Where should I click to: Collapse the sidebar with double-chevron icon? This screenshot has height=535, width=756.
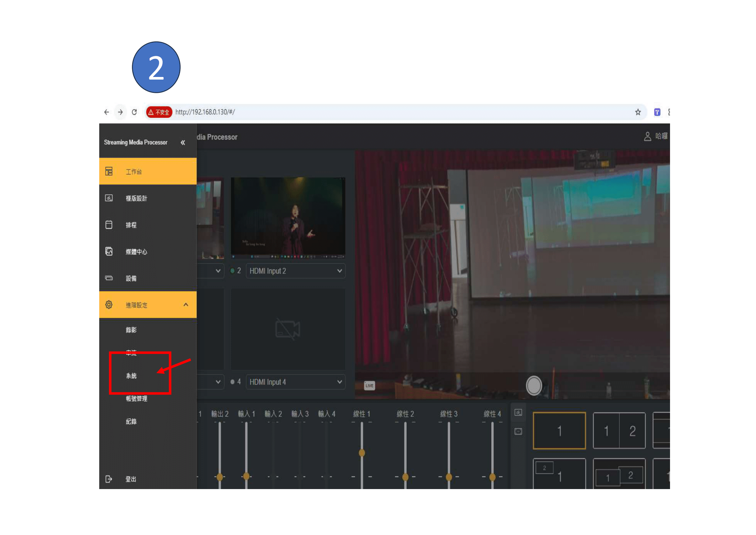183,143
